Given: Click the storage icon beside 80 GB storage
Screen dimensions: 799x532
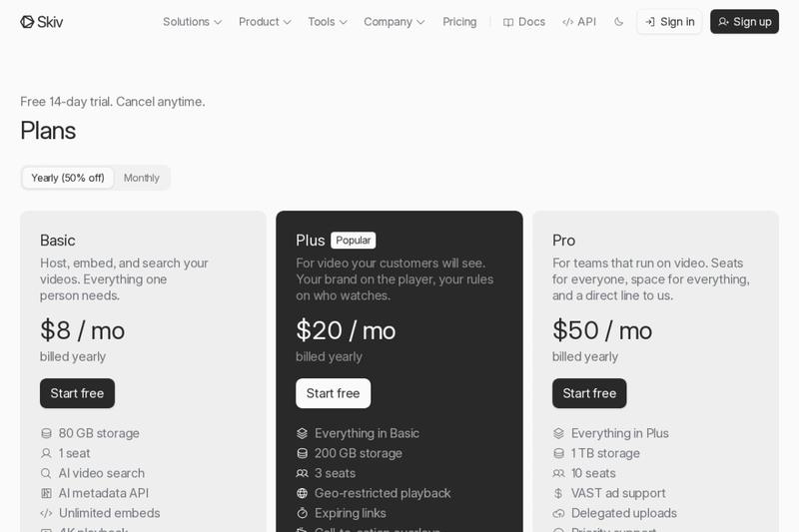Looking at the screenshot, I should pyautogui.click(x=46, y=433).
